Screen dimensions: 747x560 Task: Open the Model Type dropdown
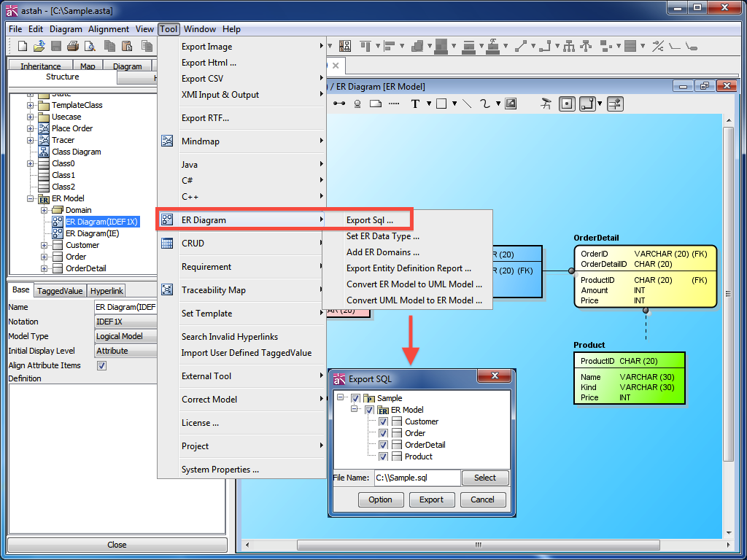point(125,336)
